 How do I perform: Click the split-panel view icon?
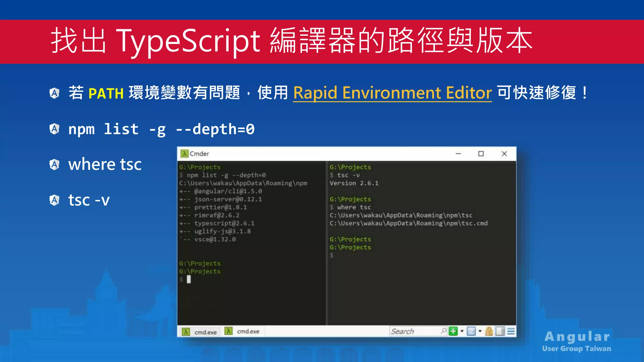click(x=500, y=331)
